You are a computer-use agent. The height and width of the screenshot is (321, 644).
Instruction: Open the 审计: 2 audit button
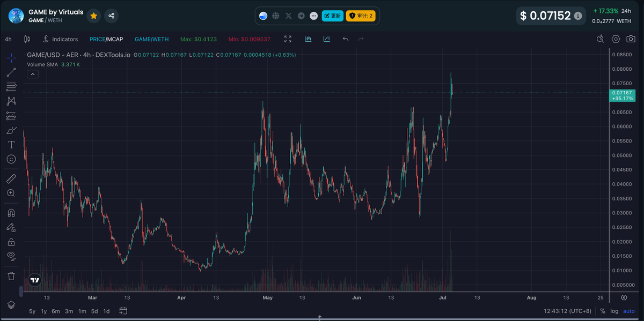click(361, 16)
